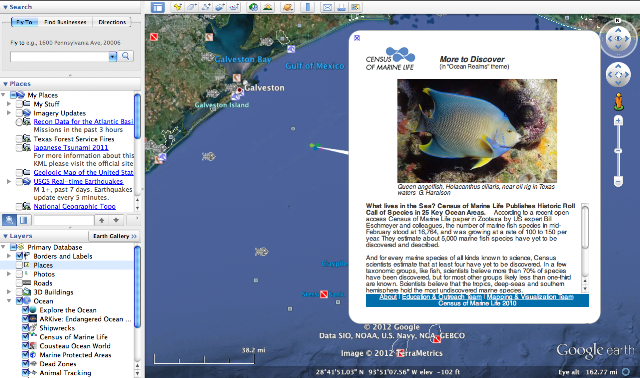Collapse the Places panel header triangle
The height and width of the screenshot is (378, 640).
click(x=5, y=84)
